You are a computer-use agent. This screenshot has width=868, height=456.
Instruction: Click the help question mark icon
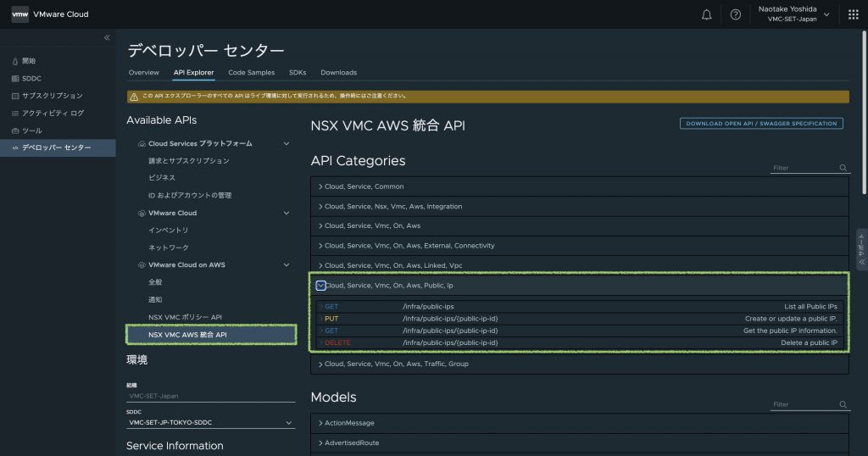tap(735, 14)
